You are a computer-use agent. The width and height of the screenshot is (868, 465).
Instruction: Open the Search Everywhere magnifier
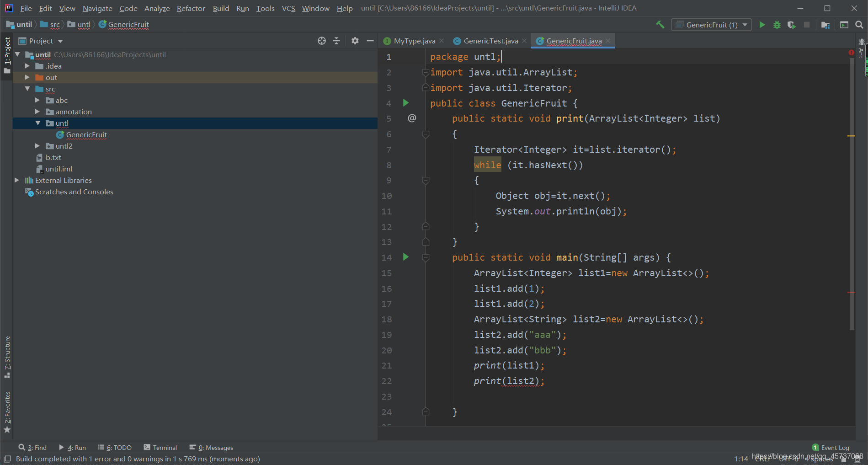coord(859,25)
